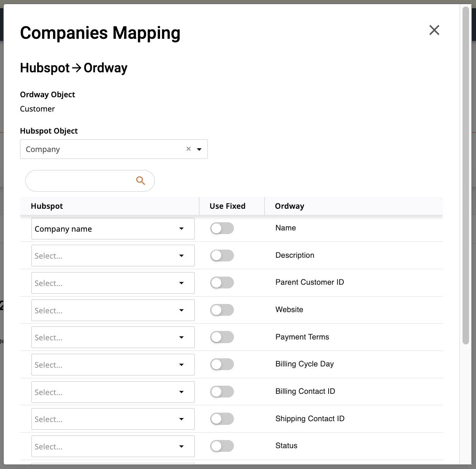476x469 pixels.
Task: Expand Hubspot select for Billing Cycle Day
Action: (x=113, y=364)
